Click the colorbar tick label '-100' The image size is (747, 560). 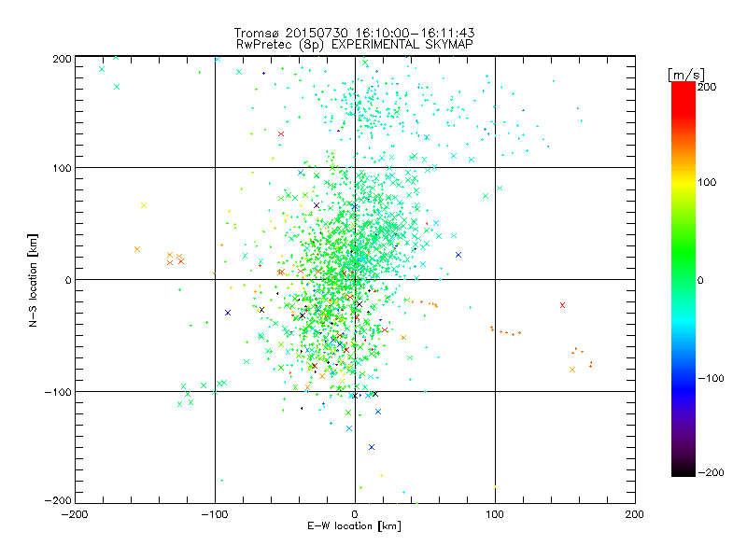tap(711, 379)
